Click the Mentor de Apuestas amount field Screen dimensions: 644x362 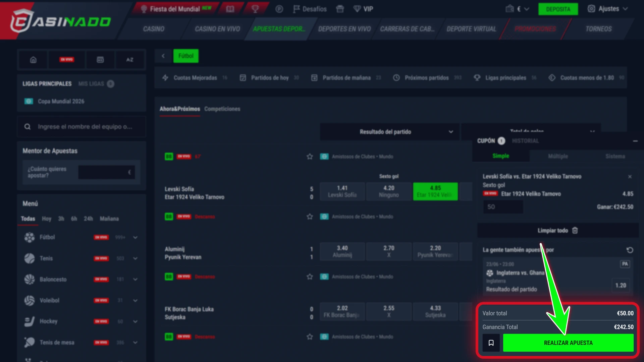pos(107,172)
